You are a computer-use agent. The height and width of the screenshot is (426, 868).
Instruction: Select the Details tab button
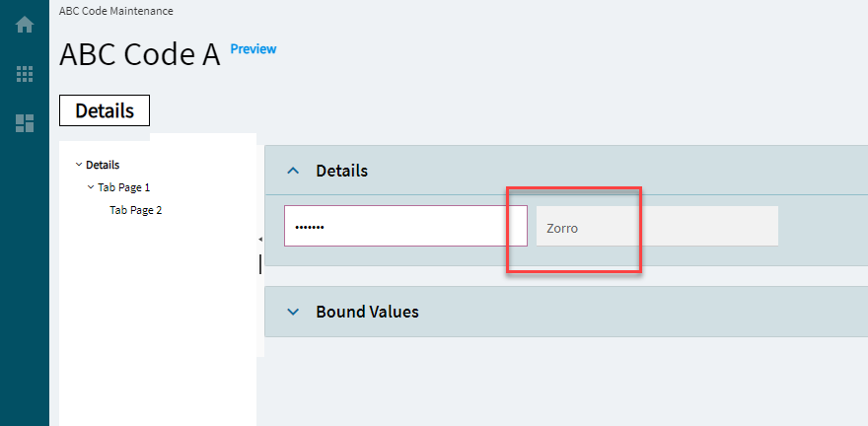(x=105, y=110)
